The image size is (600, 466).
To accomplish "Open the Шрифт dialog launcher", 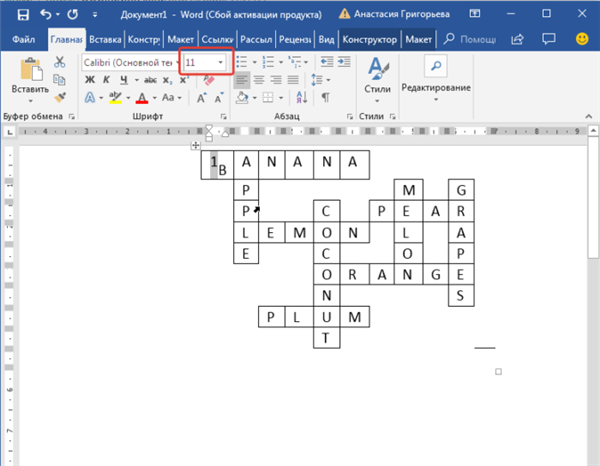I will point(224,116).
